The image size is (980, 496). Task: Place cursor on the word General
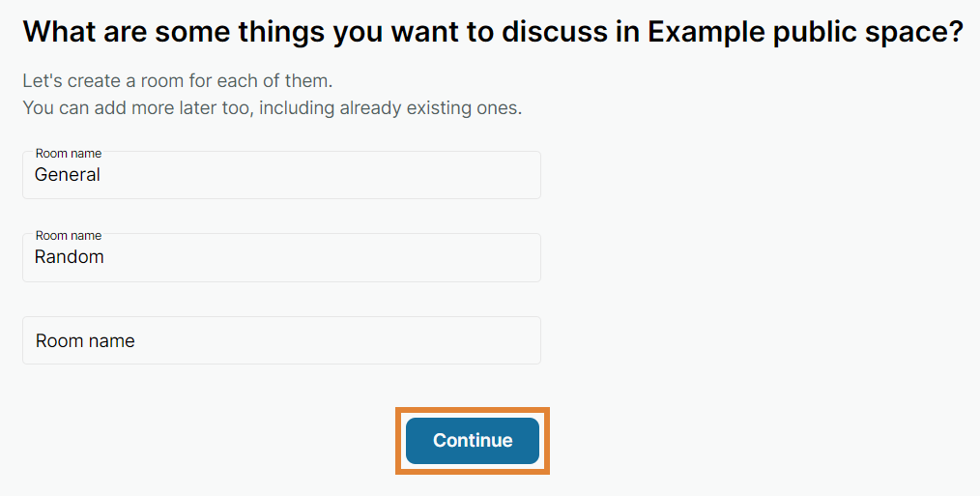[68, 175]
